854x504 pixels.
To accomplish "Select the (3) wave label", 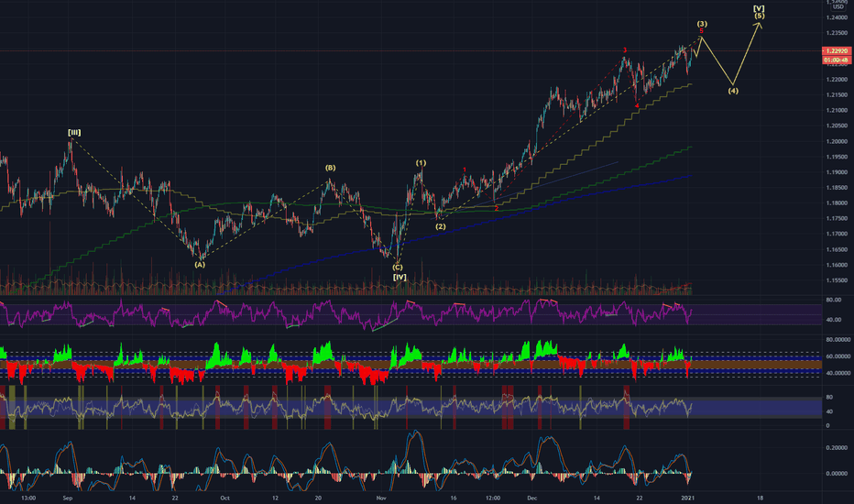I will pos(702,24).
